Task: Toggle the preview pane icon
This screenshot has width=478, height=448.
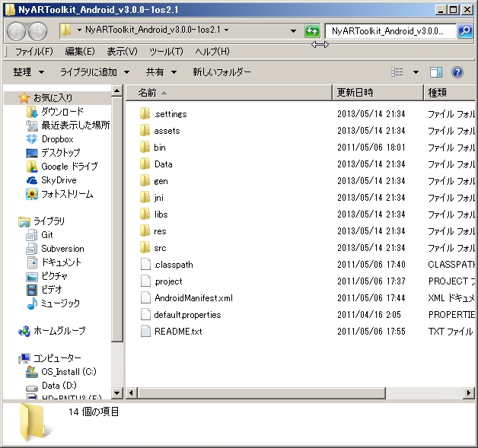Action: tap(436, 72)
